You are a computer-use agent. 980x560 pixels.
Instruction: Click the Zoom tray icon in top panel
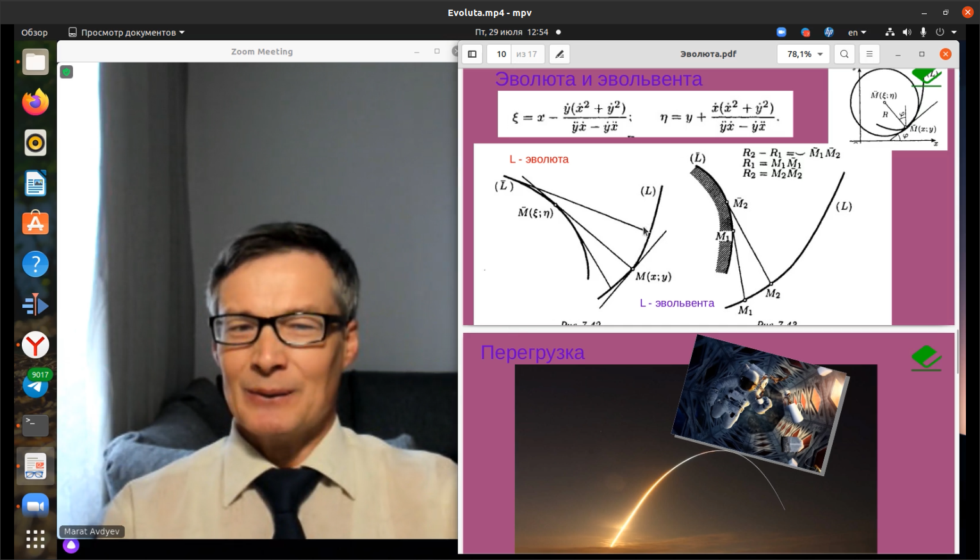click(x=781, y=32)
